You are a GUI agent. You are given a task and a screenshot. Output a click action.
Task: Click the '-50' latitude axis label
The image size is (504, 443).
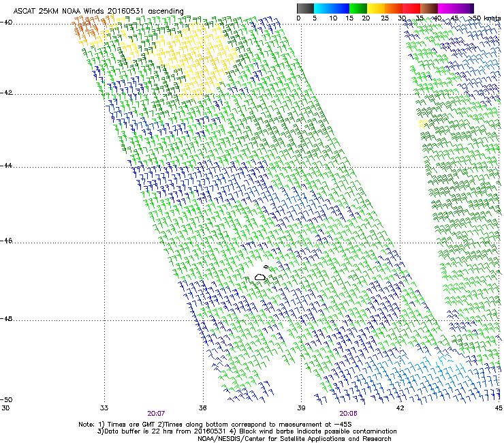(6, 399)
